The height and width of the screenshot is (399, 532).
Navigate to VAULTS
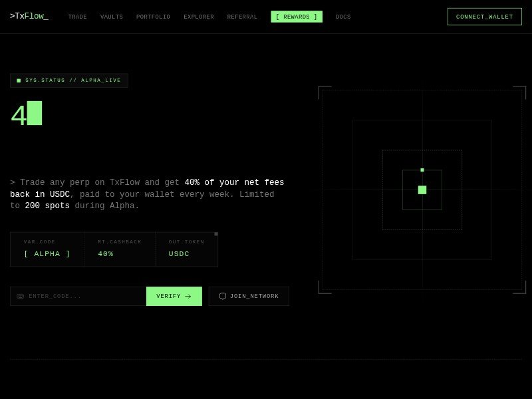(111, 17)
